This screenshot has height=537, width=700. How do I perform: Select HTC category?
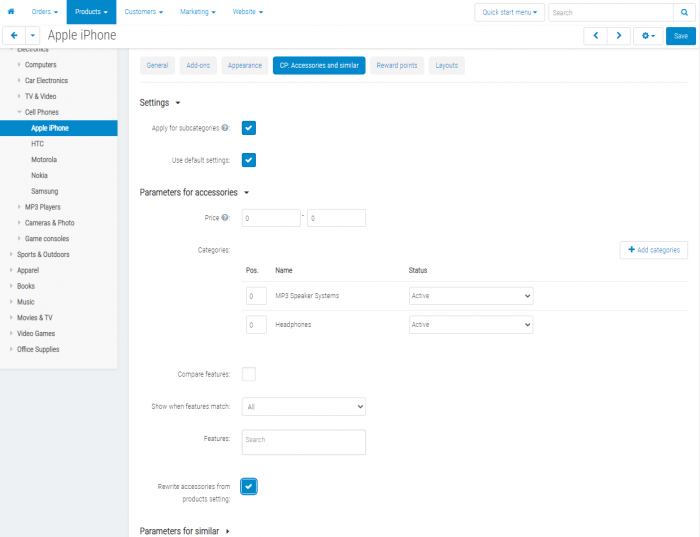[x=38, y=144]
